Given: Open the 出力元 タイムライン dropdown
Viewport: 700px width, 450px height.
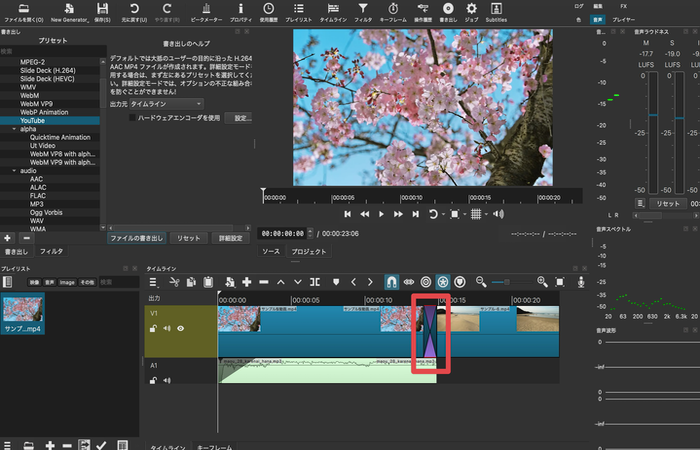Looking at the screenshot, I should [x=167, y=103].
